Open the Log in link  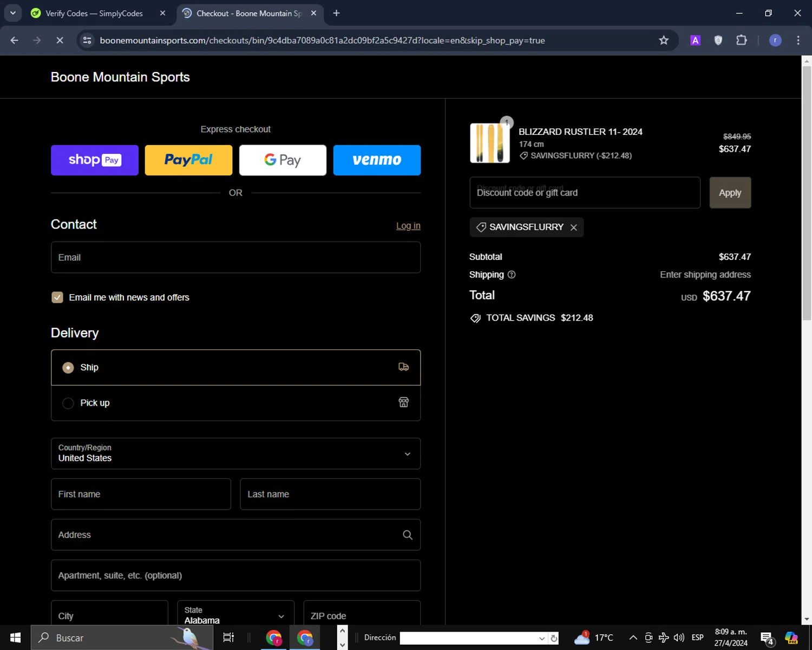click(408, 226)
